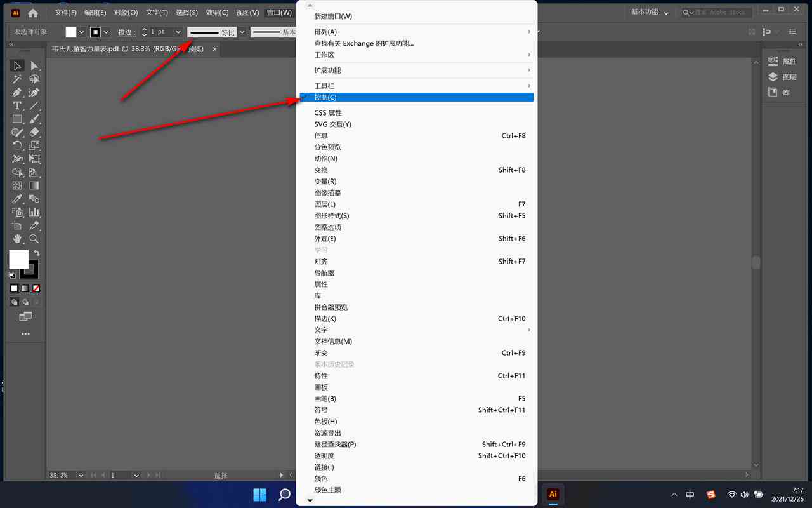Select the Pen tool

(x=17, y=93)
